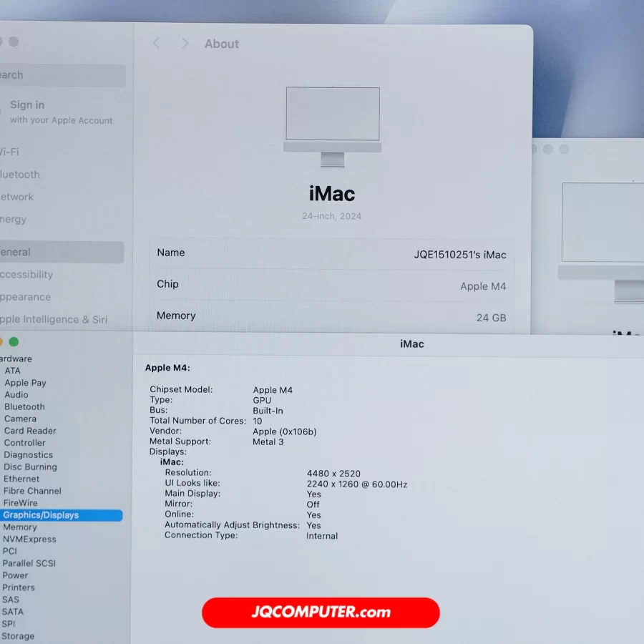
Task: Collapse the Hardware section in System Information
Action: (x=16, y=358)
